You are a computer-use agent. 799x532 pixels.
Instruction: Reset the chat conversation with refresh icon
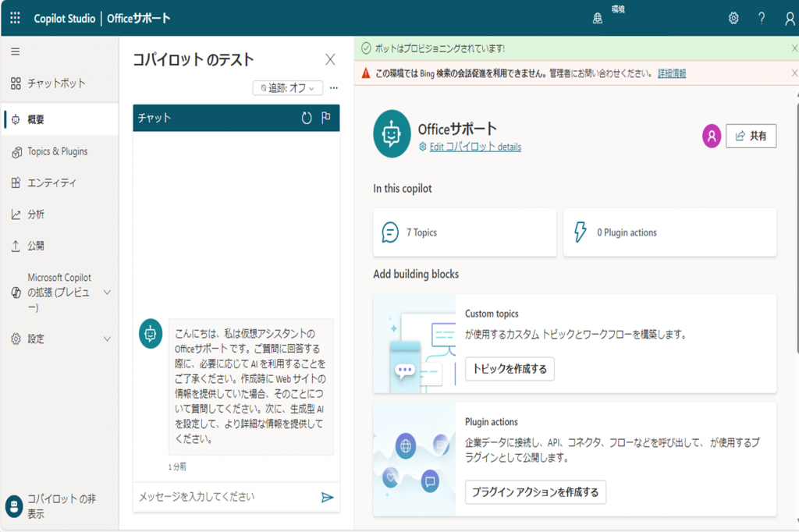point(306,119)
